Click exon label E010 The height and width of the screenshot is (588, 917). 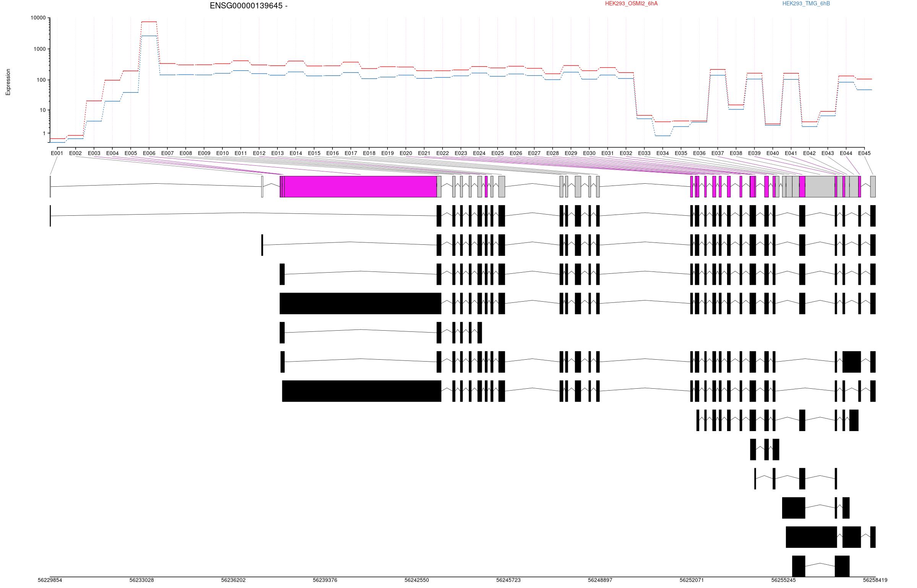point(222,153)
